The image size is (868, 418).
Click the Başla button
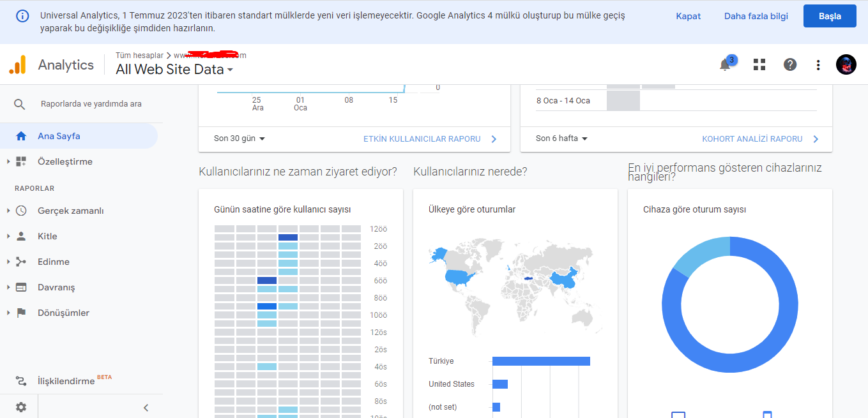coord(830,17)
